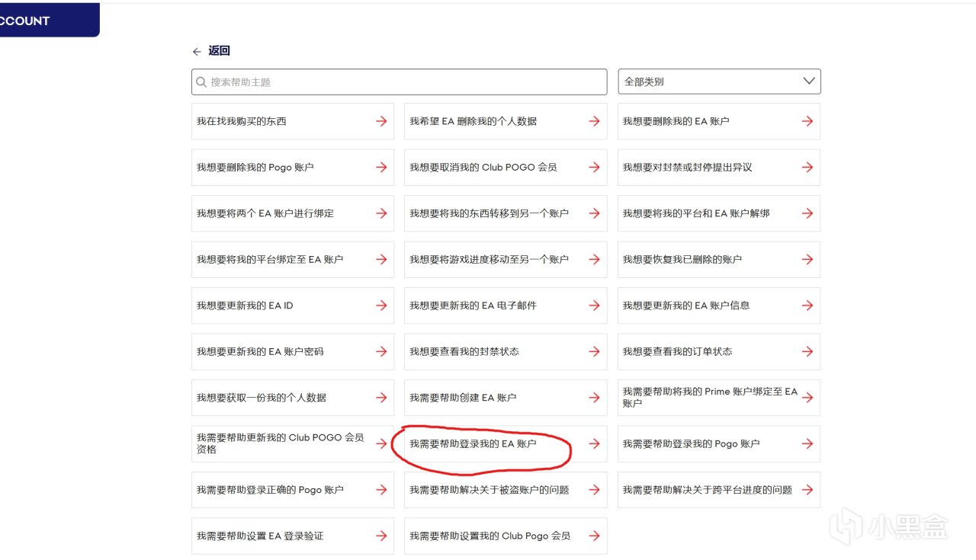
Task: Click arrow beside 我想要将我的平台和 EA 账户解绑
Action: [x=807, y=213]
